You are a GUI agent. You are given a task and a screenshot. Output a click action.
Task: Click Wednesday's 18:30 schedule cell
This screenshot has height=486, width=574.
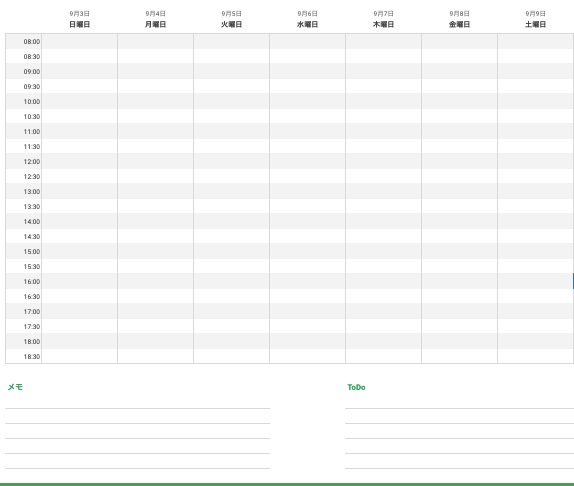[308, 357]
